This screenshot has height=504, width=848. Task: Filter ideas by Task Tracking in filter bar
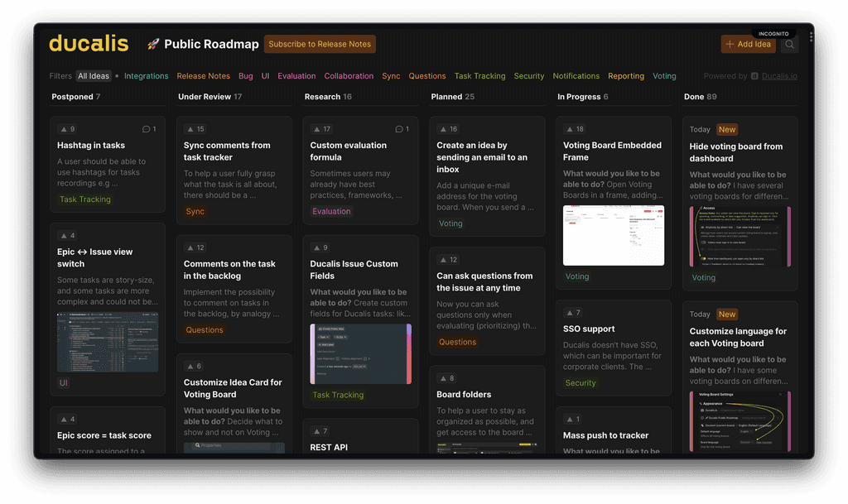[479, 76]
